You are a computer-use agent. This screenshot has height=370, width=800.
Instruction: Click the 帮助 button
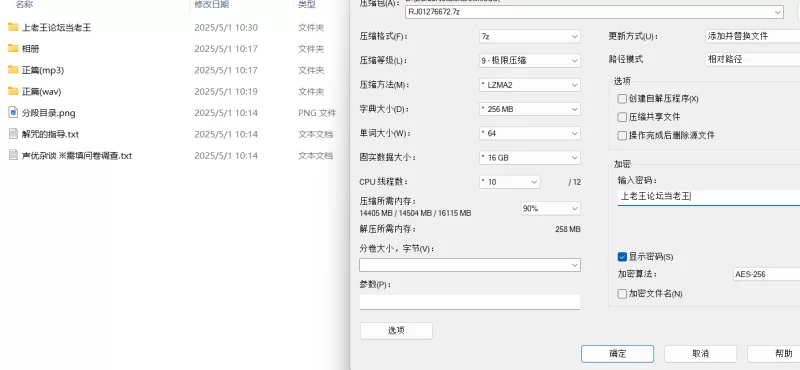click(773, 353)
